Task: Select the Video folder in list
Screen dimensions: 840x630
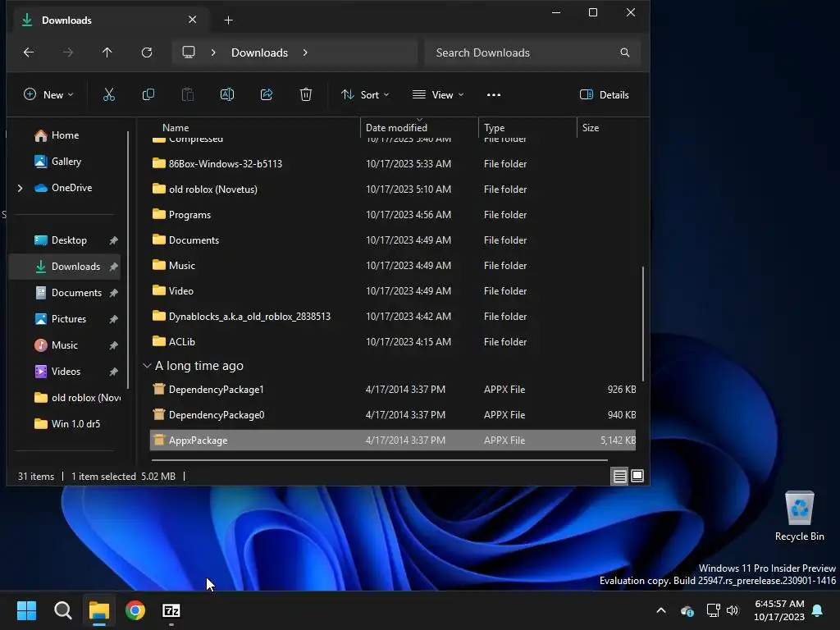Action: (x=393, y=291)
